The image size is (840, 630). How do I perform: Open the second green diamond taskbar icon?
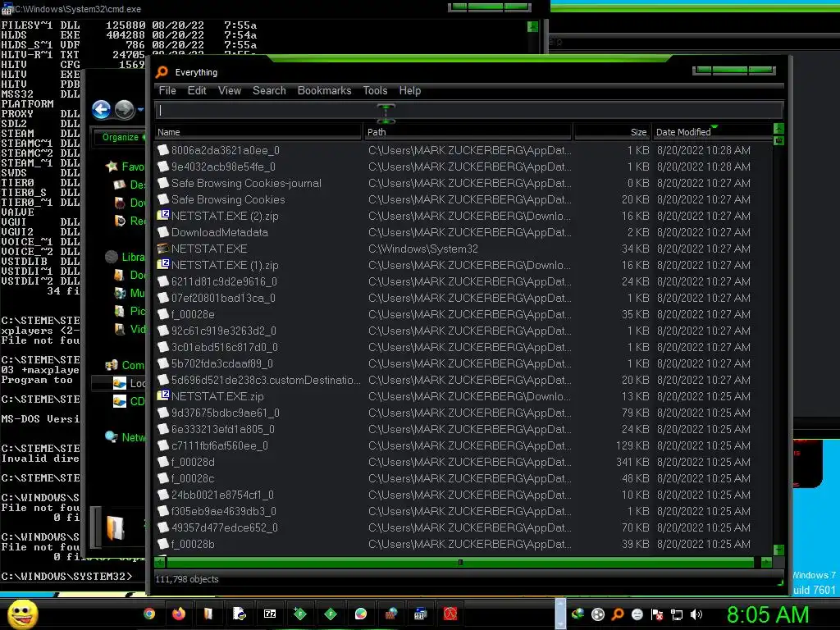331,614
